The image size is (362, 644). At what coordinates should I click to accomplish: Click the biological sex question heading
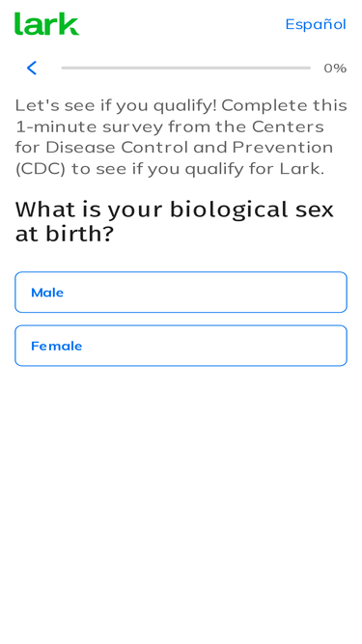pos(175,221)
